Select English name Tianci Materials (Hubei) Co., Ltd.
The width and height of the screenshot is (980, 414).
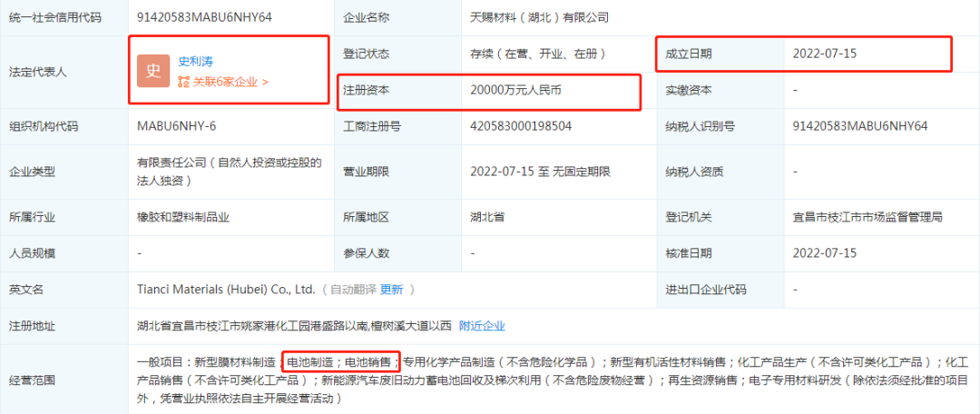tap(225, 290)
